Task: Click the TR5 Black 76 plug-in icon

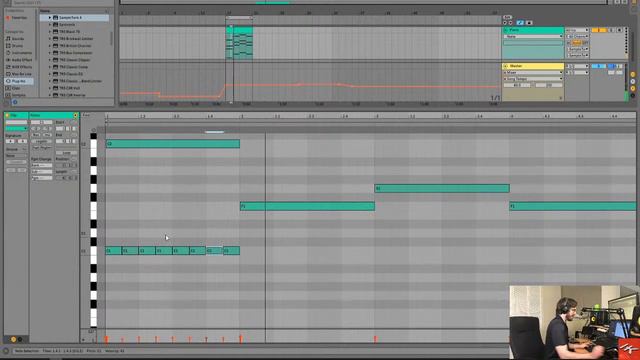Action: tap(56, 31)
